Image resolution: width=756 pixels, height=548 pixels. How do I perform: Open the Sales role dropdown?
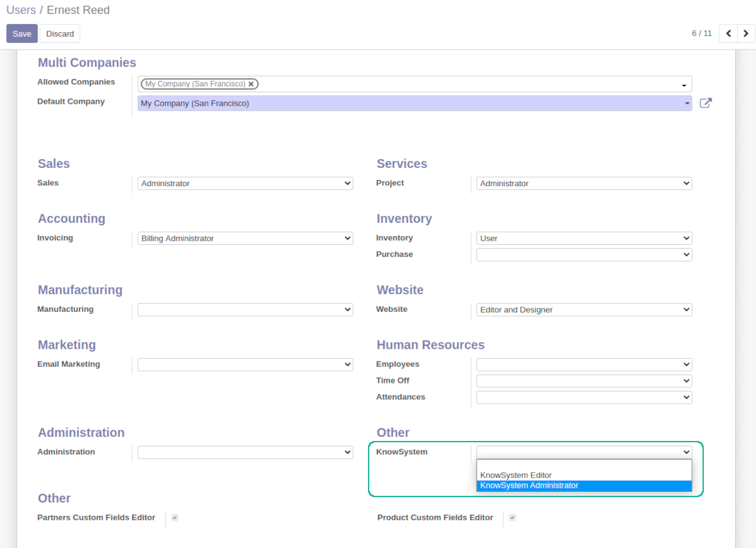[246, 183]
